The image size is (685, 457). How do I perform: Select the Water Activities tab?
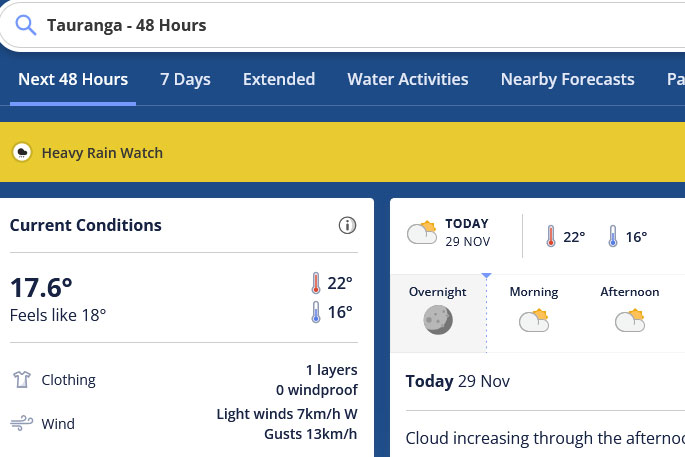[x=407, y=80]
